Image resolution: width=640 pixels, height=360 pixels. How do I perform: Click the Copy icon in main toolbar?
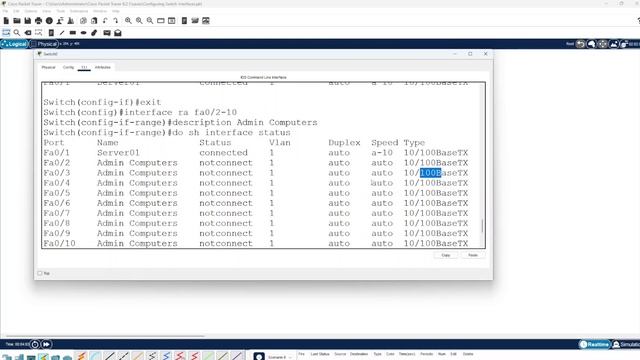pyautogui.click(x=83, y=21)
